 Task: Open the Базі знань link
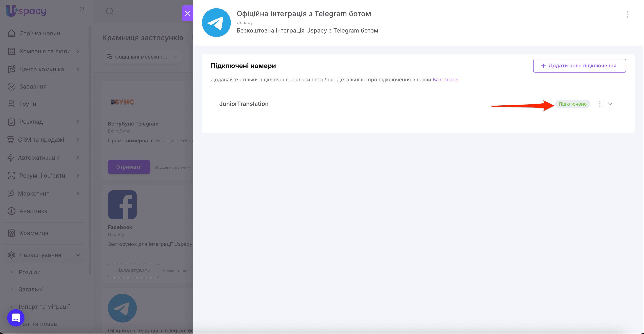pos(445,79)
